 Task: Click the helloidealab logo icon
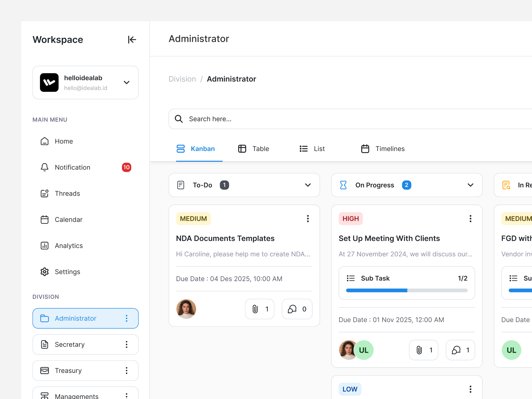coord(49,82)
